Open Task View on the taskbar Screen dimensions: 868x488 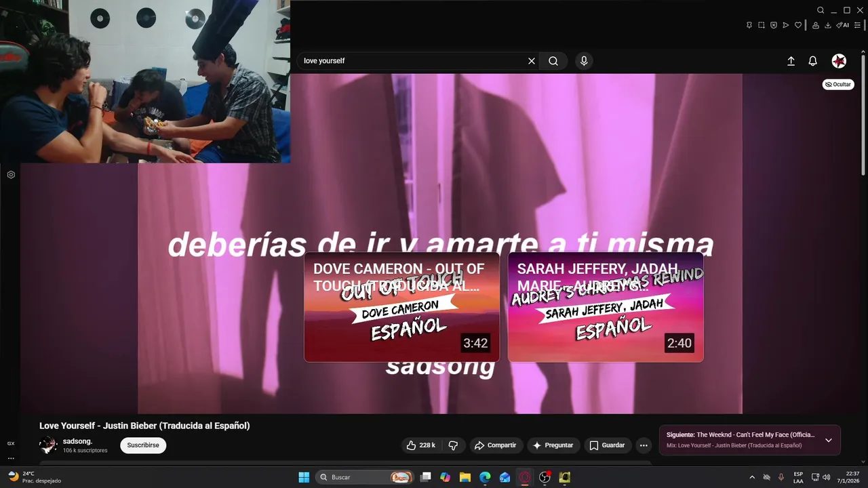[x=425, y=477]
